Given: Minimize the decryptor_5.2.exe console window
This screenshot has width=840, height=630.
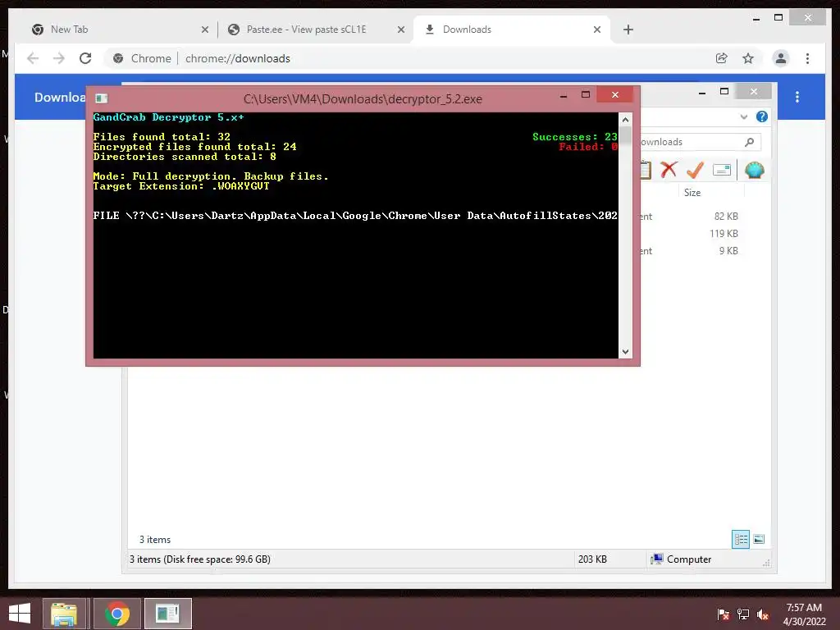Looking at the screenshot, I should (x=564, y=96).
